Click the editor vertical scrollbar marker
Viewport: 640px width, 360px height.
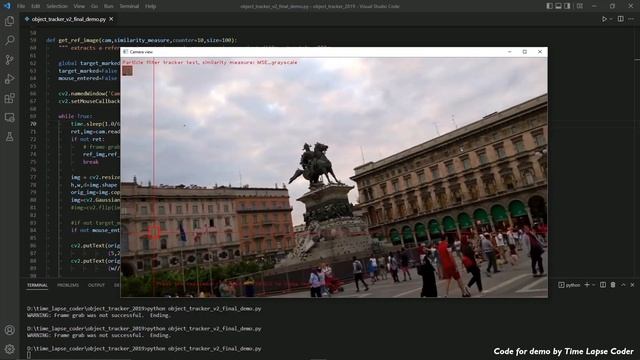pos(637,60)
